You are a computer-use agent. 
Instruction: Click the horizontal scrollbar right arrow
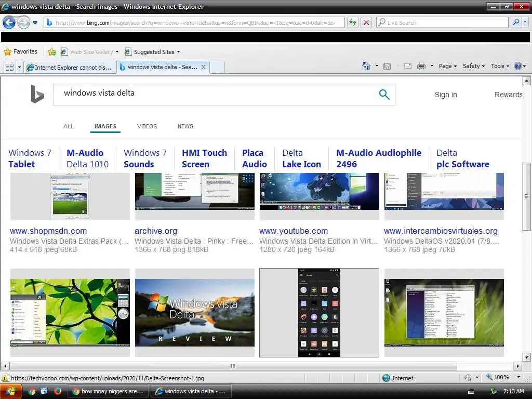[x=518, y=366]
